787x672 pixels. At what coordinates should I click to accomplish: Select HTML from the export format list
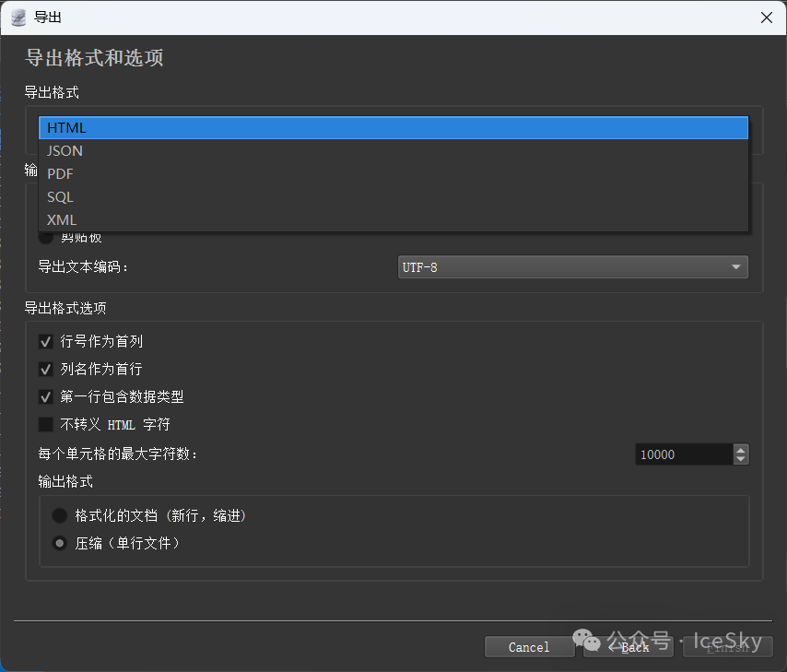coord(66,128)
